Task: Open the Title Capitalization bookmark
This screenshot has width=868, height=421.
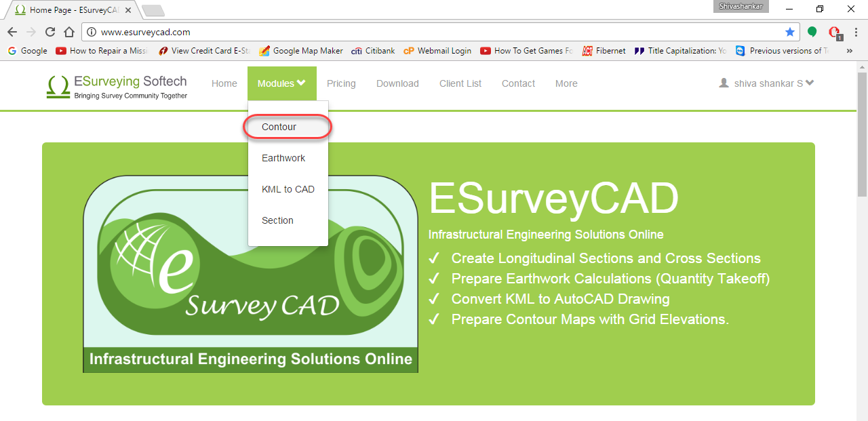Action: click(680, 51)
